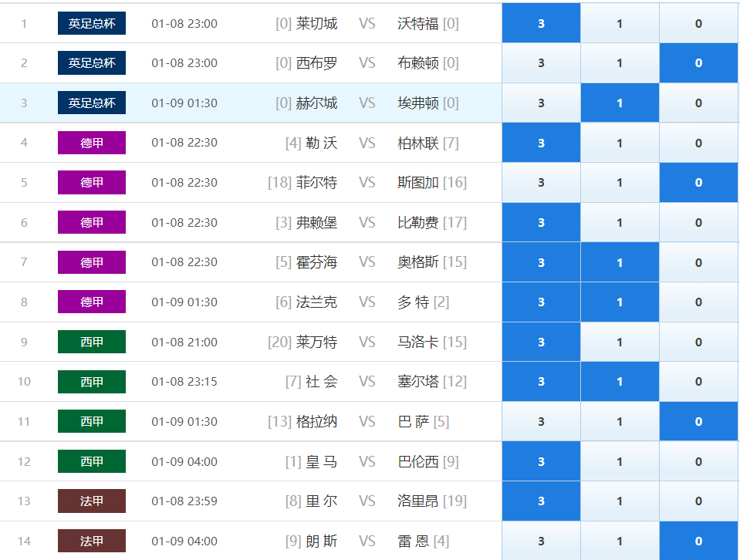Select home win (3) for 格拉纳 vs 巴萨

tap(541, 421)
